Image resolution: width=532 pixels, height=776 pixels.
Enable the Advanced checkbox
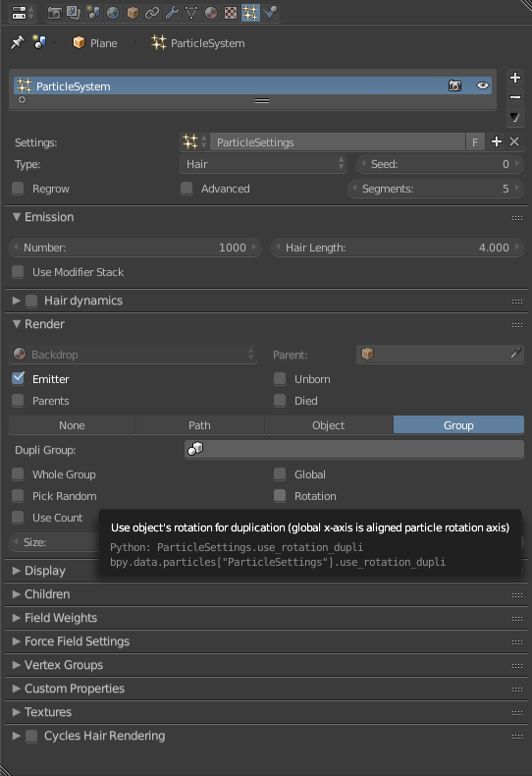point(186,188)
